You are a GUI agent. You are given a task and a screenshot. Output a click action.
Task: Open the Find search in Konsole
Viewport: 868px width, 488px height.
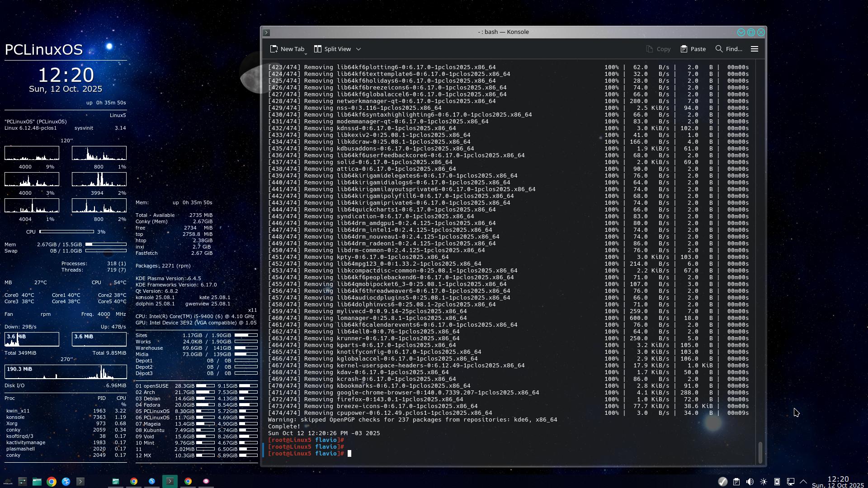pyautogui.click(x=729, y=49)
